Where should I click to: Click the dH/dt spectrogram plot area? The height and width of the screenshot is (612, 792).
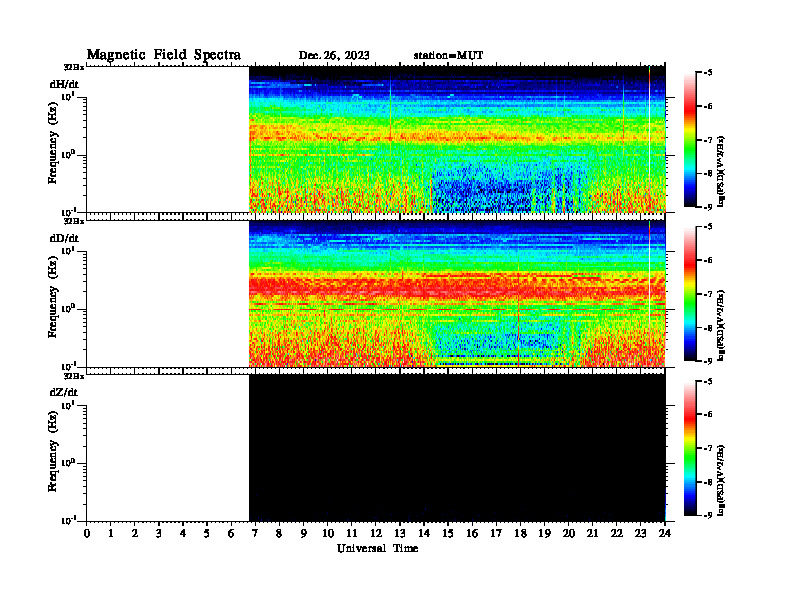click(x=457, y=139)
